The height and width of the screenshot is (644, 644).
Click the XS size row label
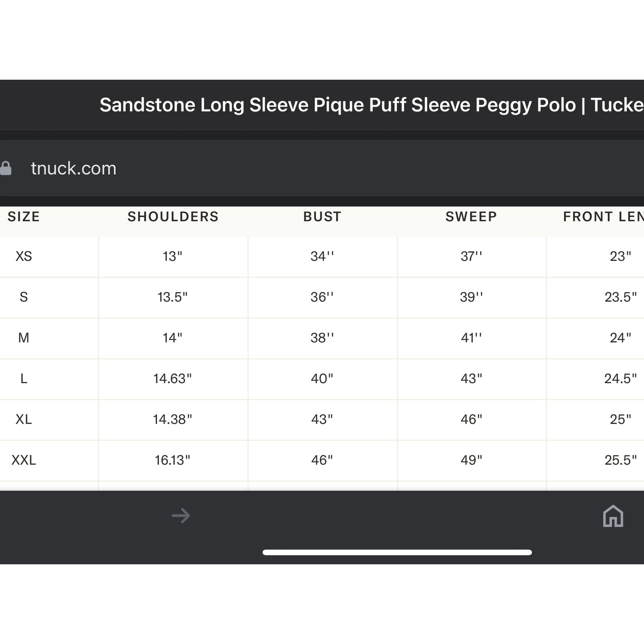click(x=24, y=256)
